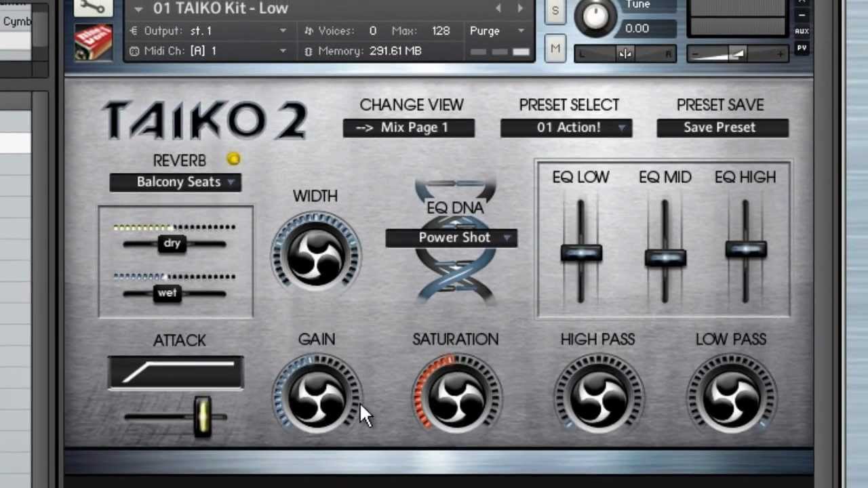Click the Width knob
The image size is (868, 488).
point(316,256)
